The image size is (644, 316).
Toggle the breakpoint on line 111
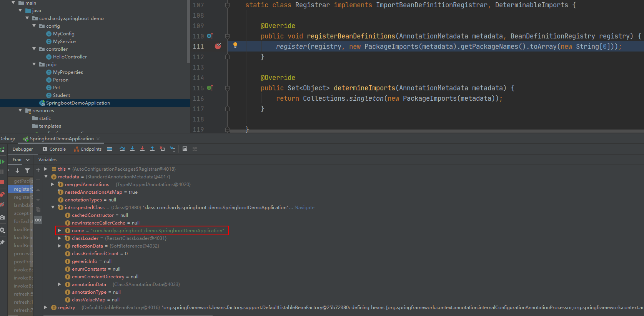coord(218,47)
